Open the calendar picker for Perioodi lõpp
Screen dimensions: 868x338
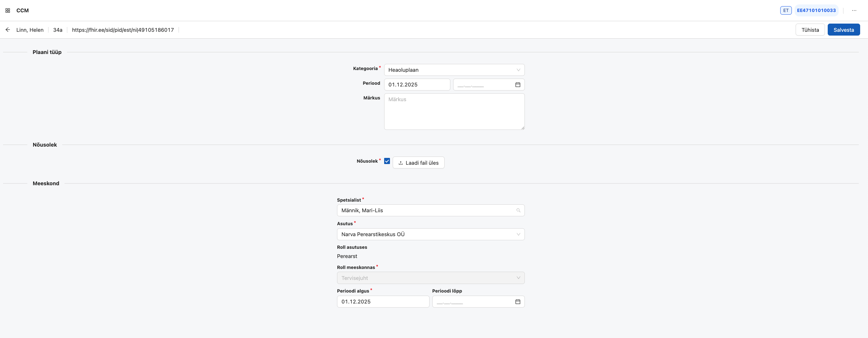[517, 301]
